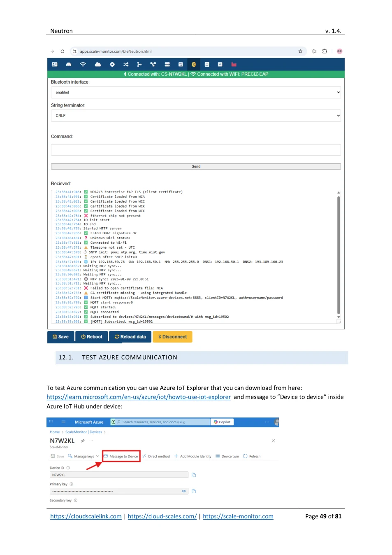Open the Bluetooth interface dropdown
The height and width of the screenshot is (555, 392).
(x=196, y=92)
